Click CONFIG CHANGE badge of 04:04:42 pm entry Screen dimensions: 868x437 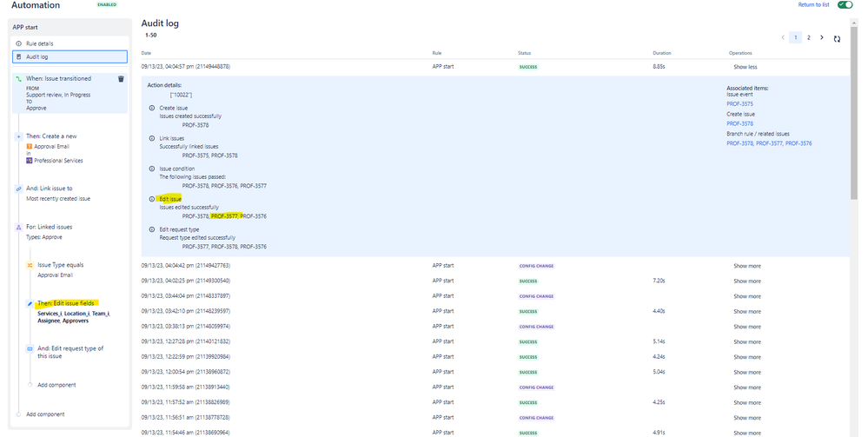coord(536,266)
